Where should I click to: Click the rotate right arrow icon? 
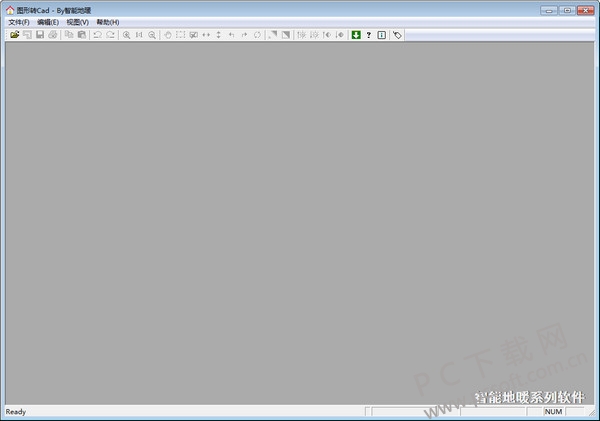point(244,35)
